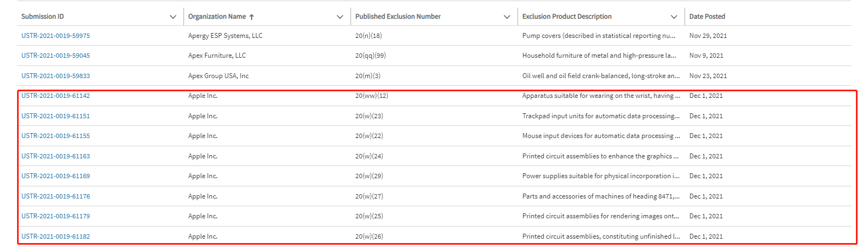Click the ascending sort arrow beside Organization Name

[252, 17]
